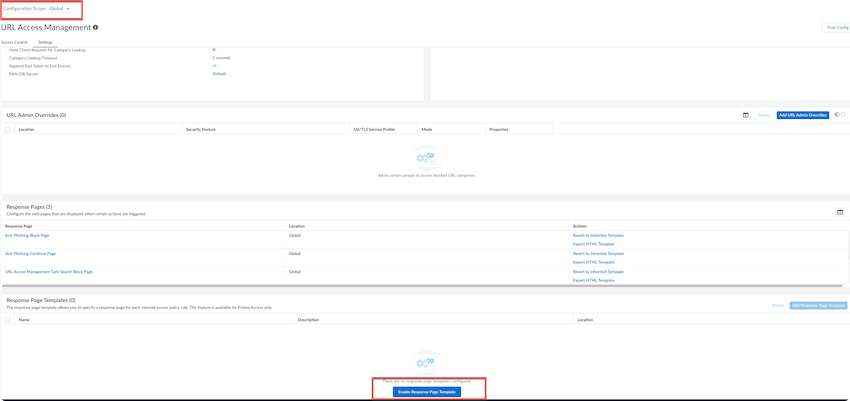Click Delete in URL Admin Overrides section
Screen dimensions: 850x401
pyautogui.click(x=764, y=115)
